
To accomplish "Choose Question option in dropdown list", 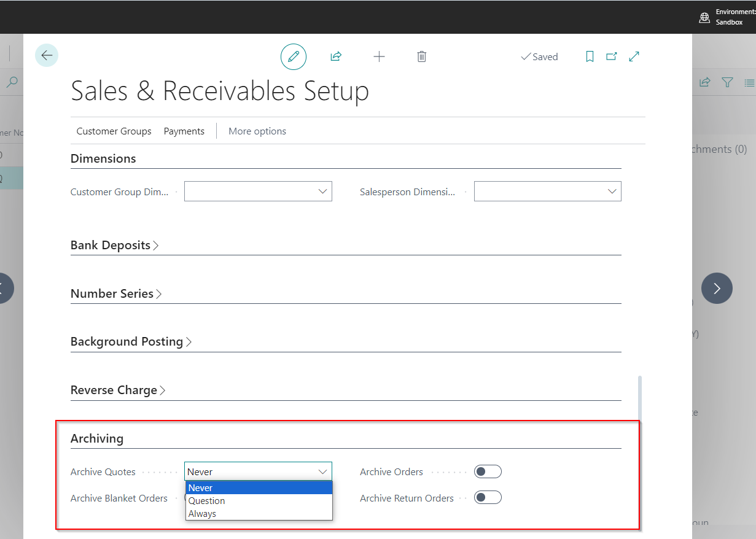I will (x=207, y=501).
